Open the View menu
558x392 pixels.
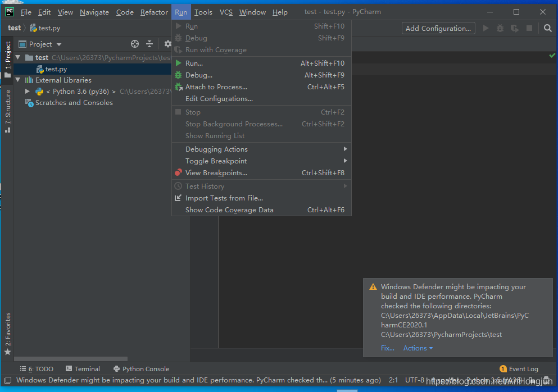pyautogui.click(x=65, y=12)
